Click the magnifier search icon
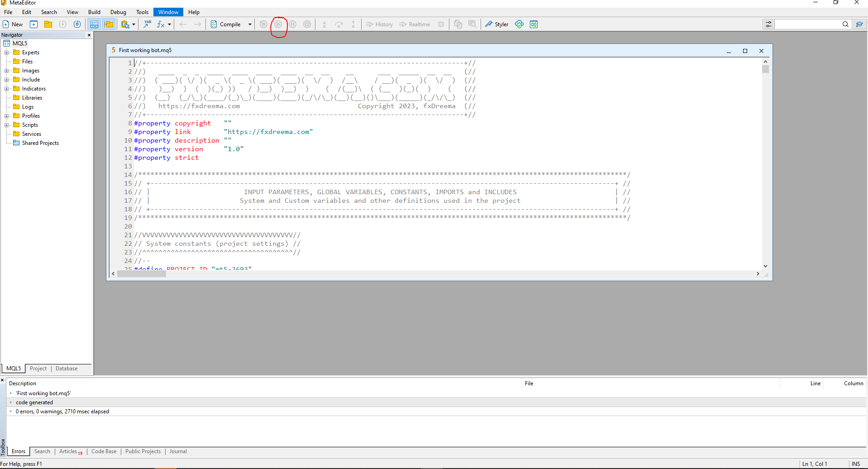 (x=845, y=24)
